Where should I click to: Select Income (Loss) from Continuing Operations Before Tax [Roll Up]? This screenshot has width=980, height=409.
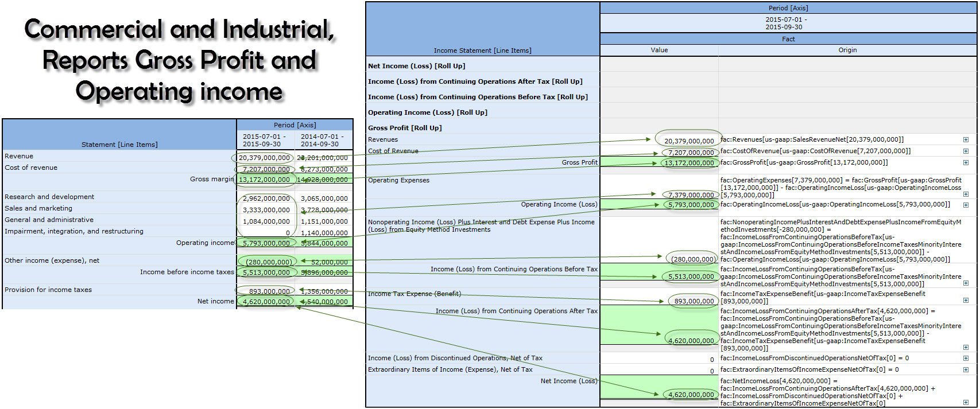click(x=478, y=97)
